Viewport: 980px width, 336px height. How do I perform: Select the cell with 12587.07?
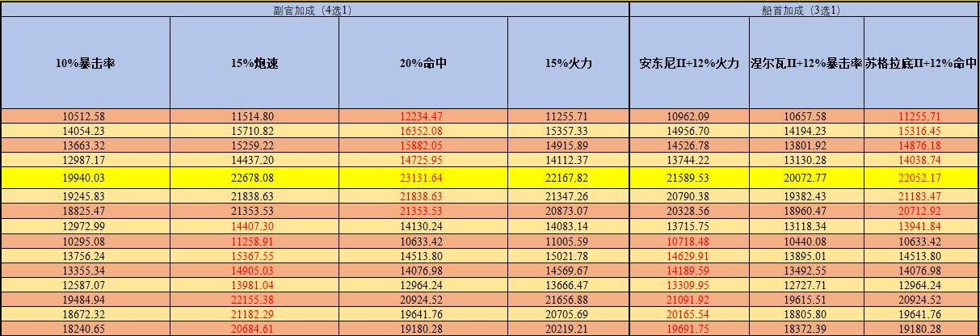point(85,284)
